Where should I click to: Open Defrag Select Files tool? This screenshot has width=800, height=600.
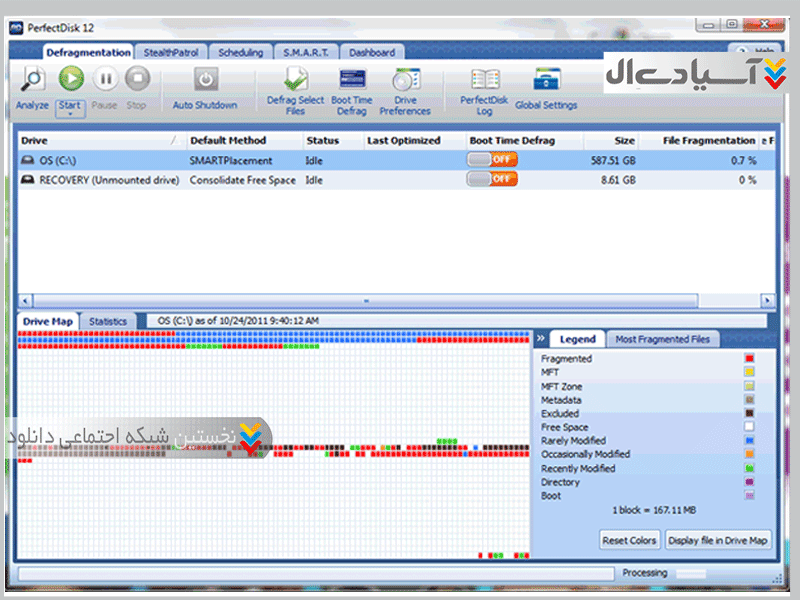click(x=296, y=80)
